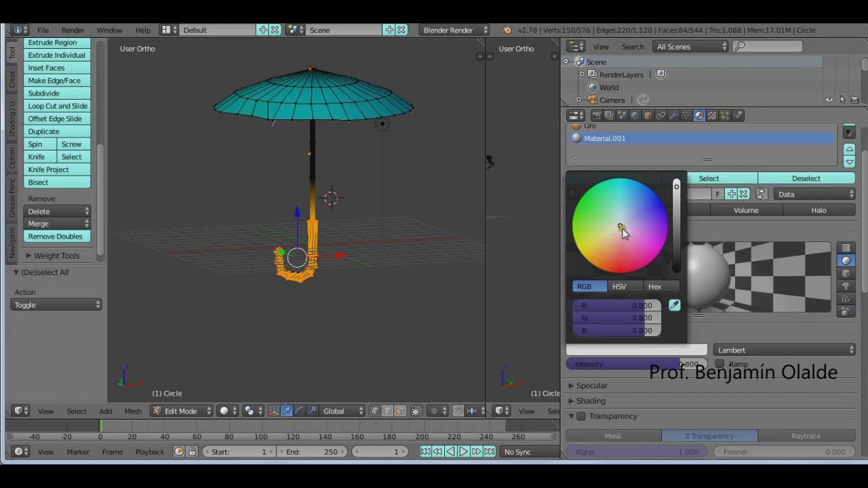This screenshot has width=868, height=488.
Task: Open the Scene properties tab icon
Action: (622, 116)
